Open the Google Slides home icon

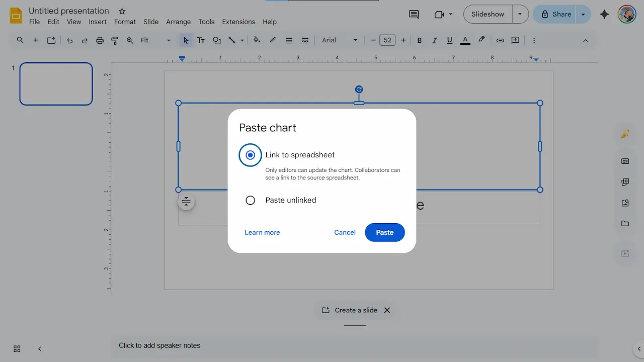click(x=16, y=16)
